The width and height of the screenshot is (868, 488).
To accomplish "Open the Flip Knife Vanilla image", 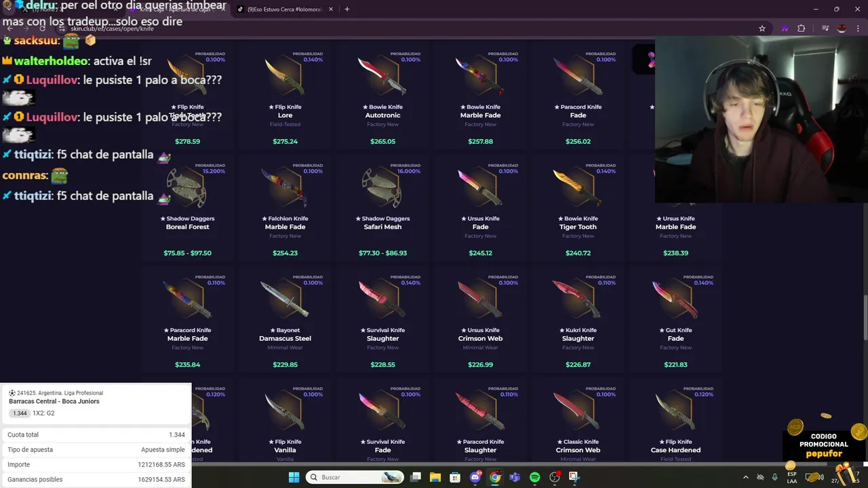I will click(285, 411).
